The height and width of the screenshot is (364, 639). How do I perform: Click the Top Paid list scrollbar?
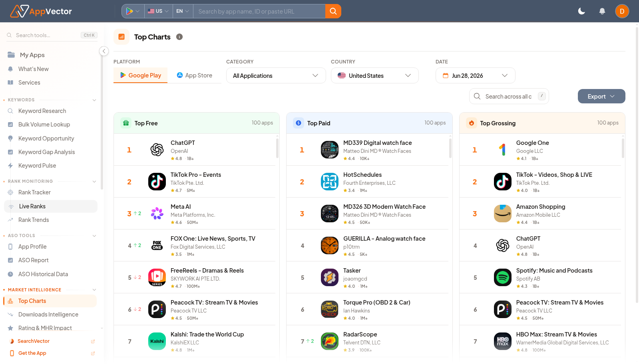coord(450,148)
